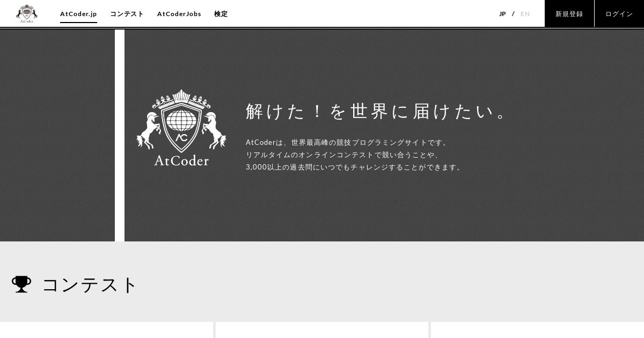The height and width of the screenshot is (338, 644).
Task: Click the line starting with リアルタイムのオンライン
Action: 342,155
